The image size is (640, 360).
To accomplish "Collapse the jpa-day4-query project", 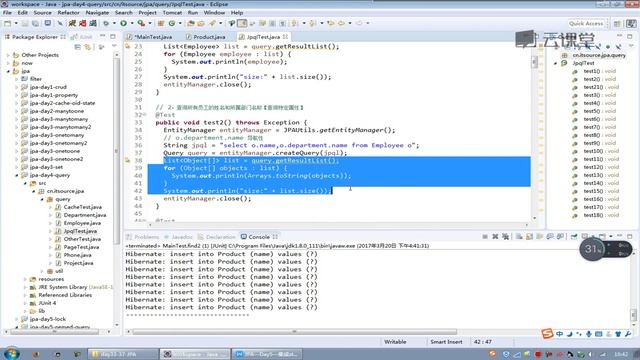I will (16, 175).
